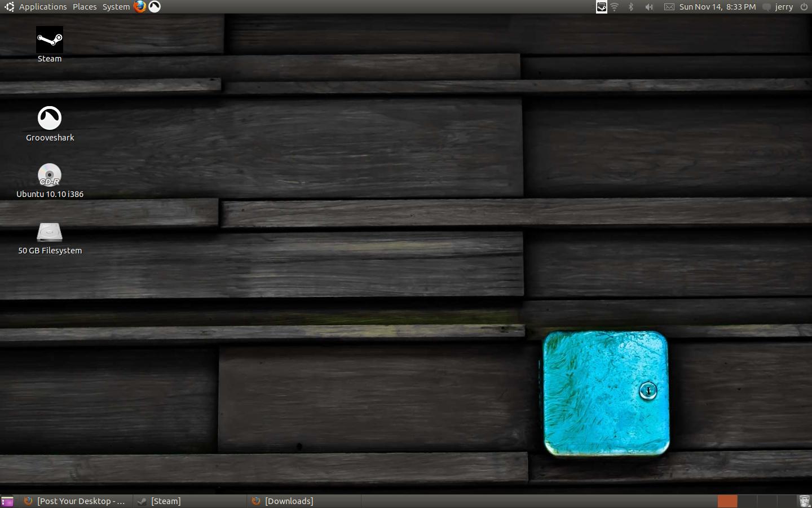
Task: Open the Wi-Fi network indicator
Action: pyautogui.click(x=615, y=7)
